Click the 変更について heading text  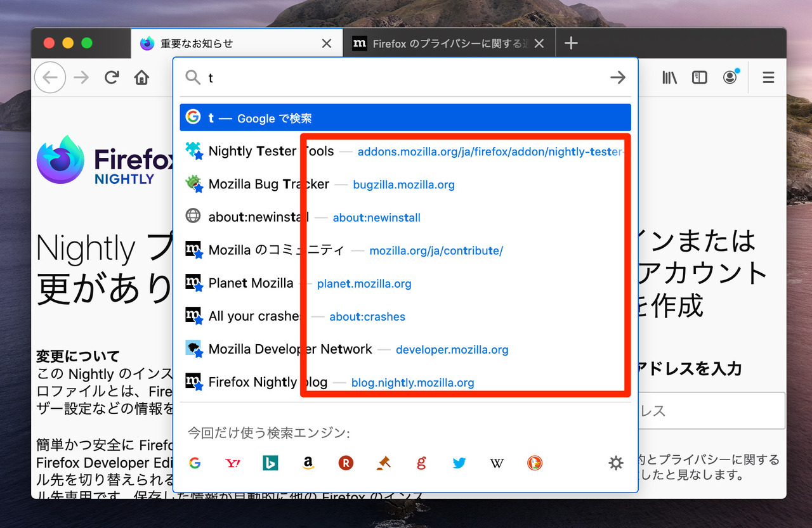78,356
